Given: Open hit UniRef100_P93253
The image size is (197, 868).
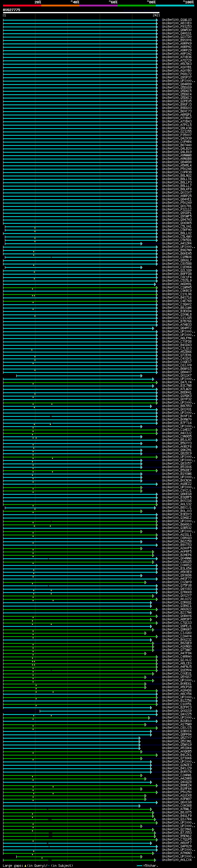Looking at the screenshot, I should coord(177,26).
